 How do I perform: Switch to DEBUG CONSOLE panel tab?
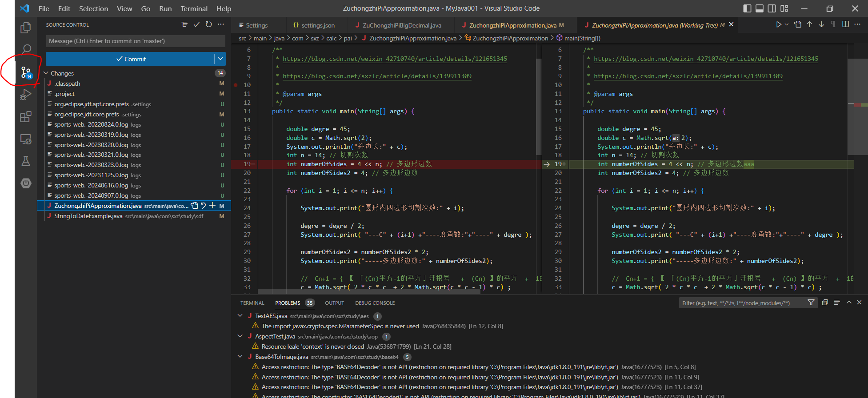click(x=375, y=303)
